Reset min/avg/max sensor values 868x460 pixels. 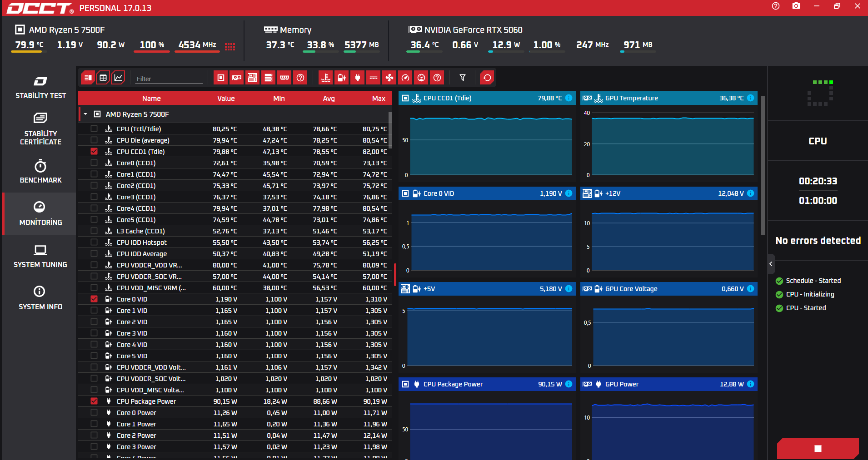(x=487, y=78)
